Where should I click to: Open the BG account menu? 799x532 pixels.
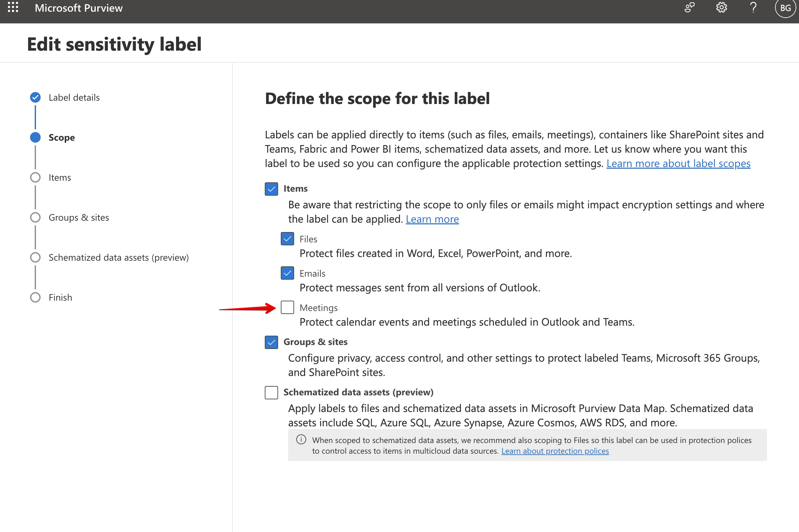coord(785,7)
